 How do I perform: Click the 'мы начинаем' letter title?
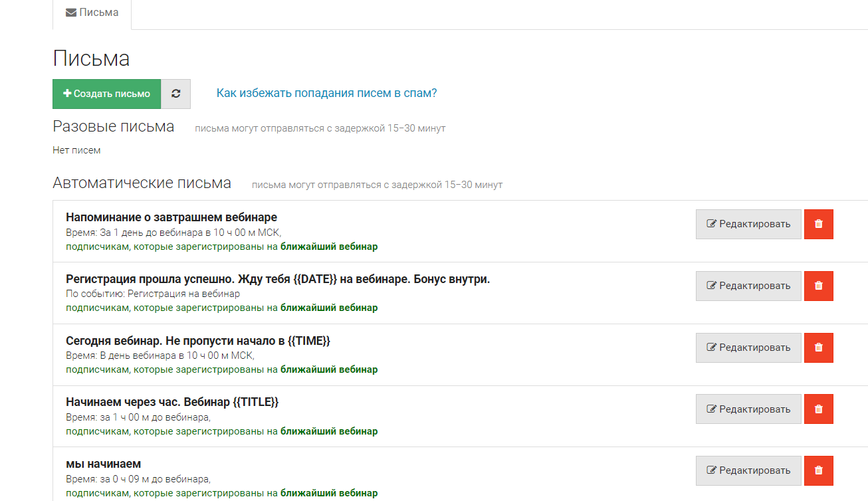(x=104, y=464)
